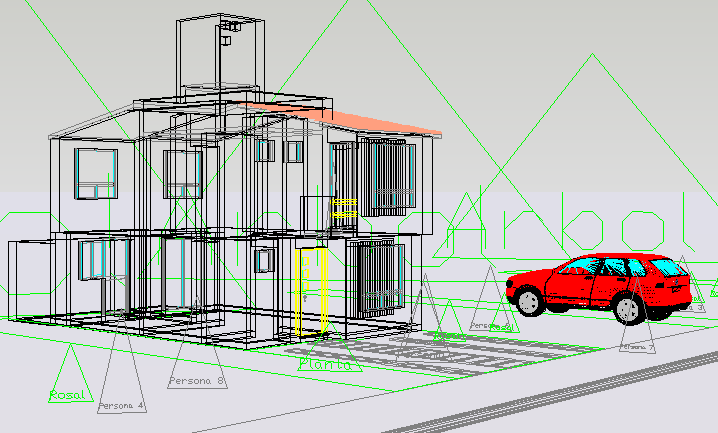Select the yellow front door frame
The image size is (718, 433).
coord(312,290)
